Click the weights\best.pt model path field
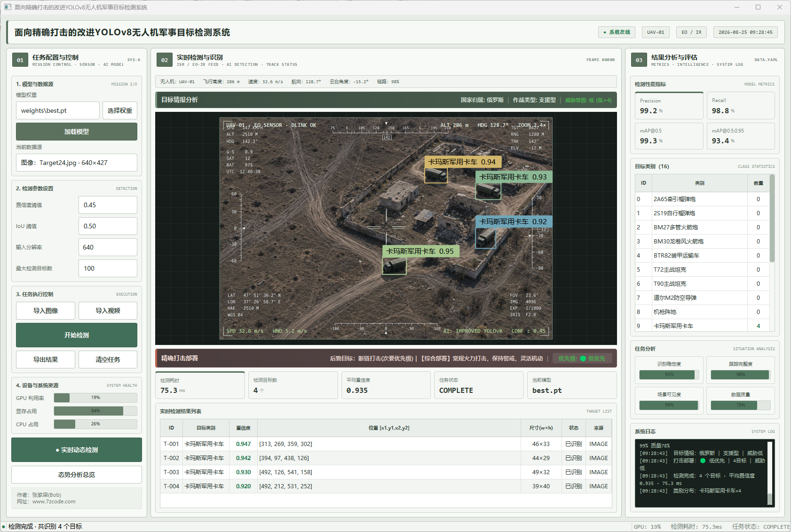 point(58,110)
